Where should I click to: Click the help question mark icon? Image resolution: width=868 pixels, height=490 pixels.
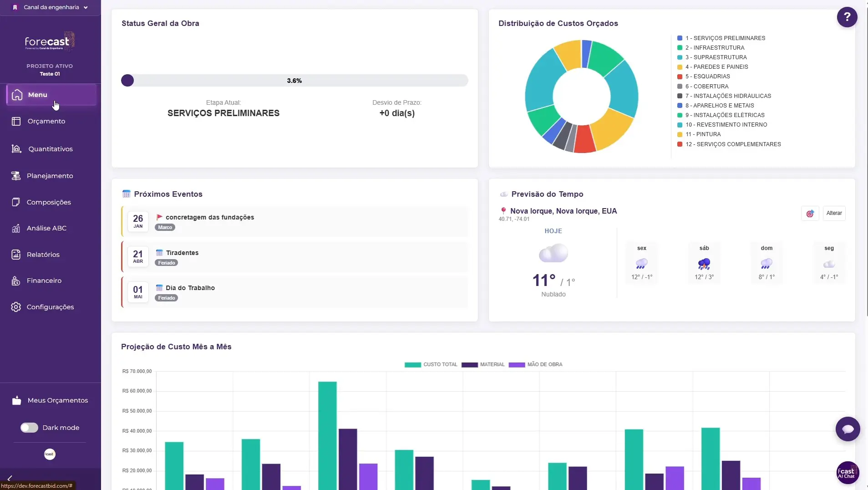[847, 17]
